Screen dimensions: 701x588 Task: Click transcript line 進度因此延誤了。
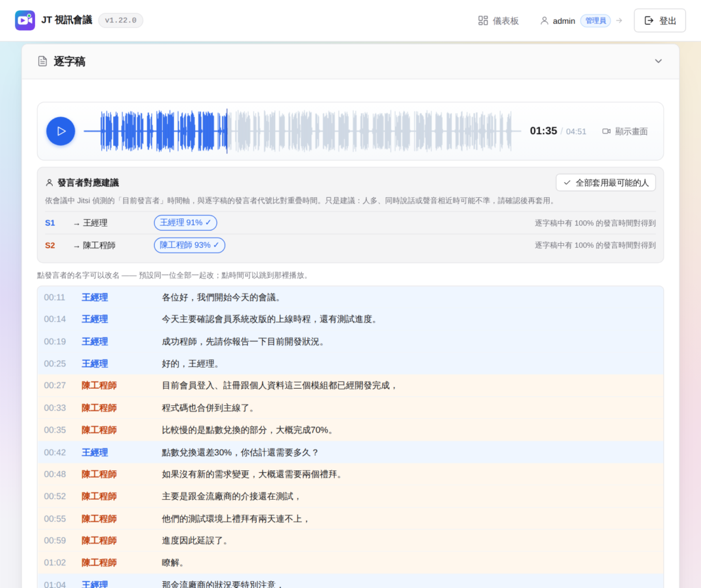(196, 541)
